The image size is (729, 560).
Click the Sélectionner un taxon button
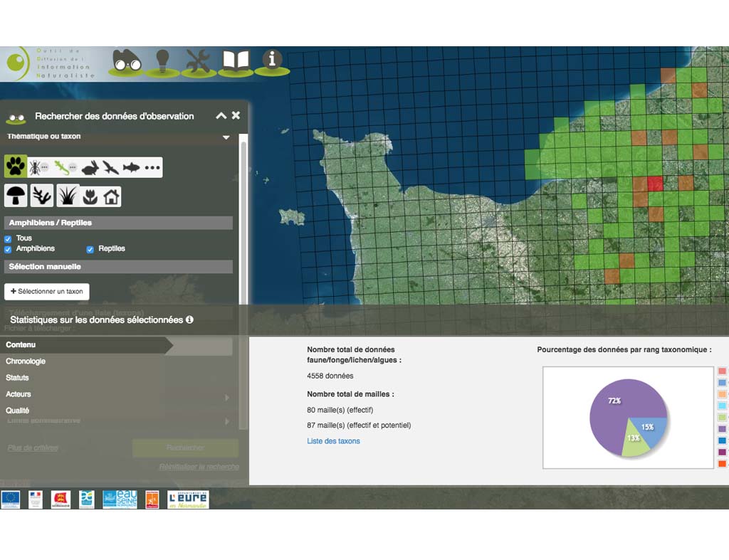point(47,291)
